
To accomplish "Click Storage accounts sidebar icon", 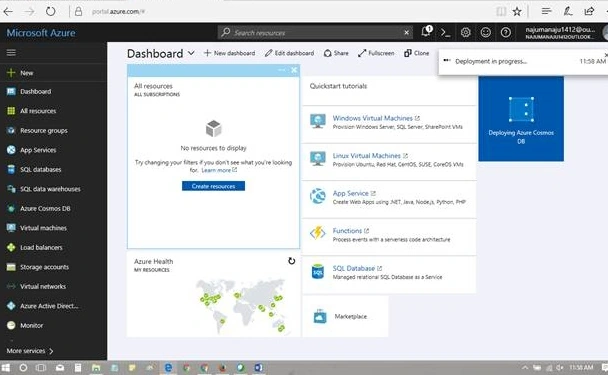I will pos(11,267).
